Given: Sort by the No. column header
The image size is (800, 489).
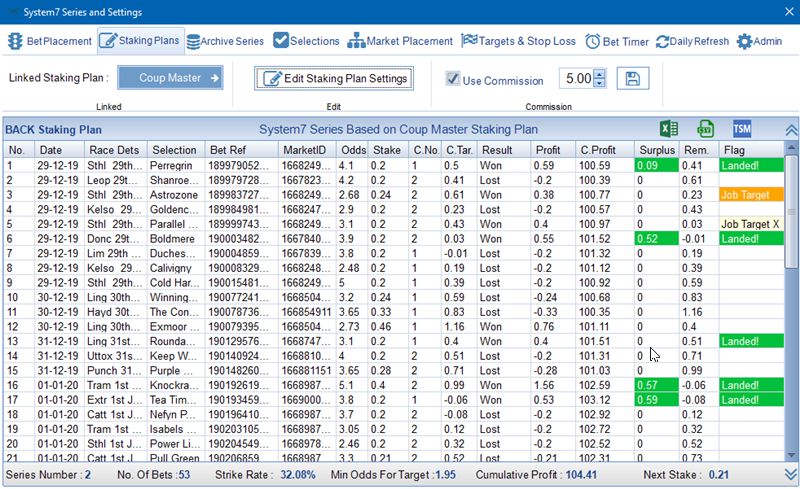Looking at the screenshot, I should [19, 150].
